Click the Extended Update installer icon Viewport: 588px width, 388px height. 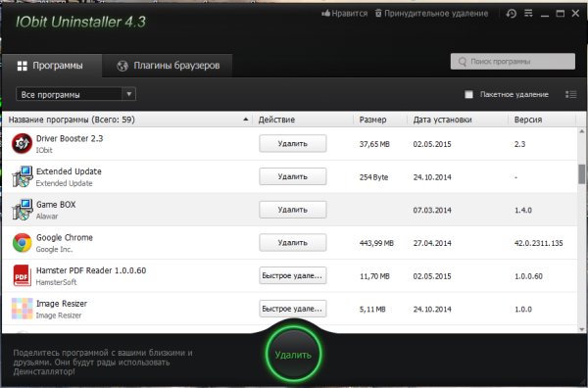pyautogui.click(x=22, y=176)
